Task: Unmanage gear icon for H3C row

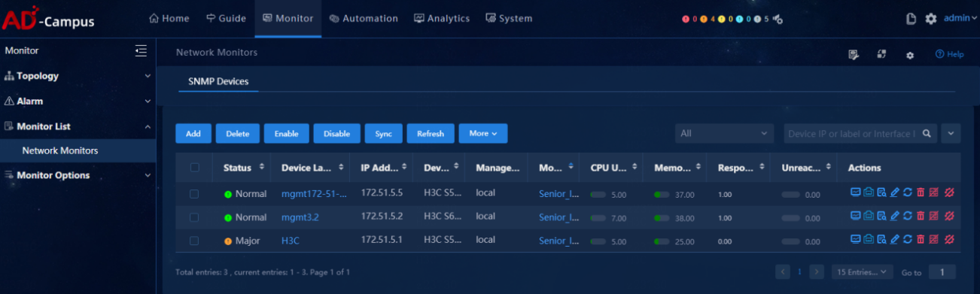Action: (948, 240)
